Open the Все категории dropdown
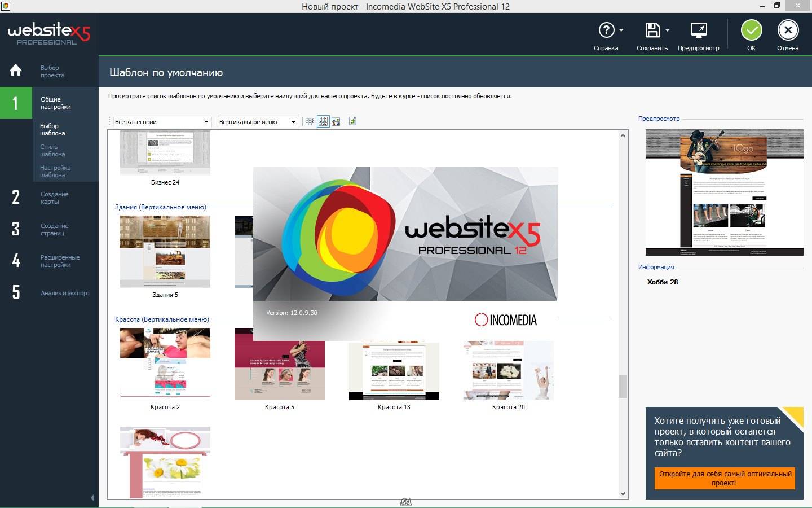The image size is (812, 508). 162,121
